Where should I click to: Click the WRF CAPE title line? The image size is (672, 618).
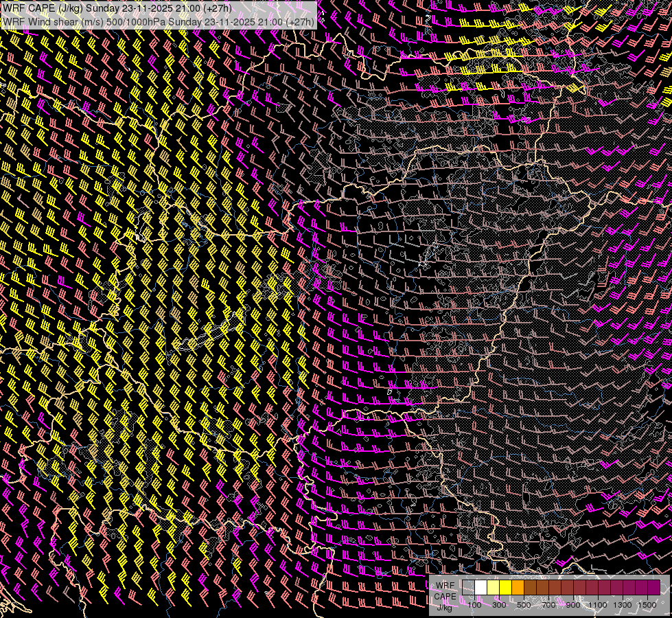(x=117, y=8)
